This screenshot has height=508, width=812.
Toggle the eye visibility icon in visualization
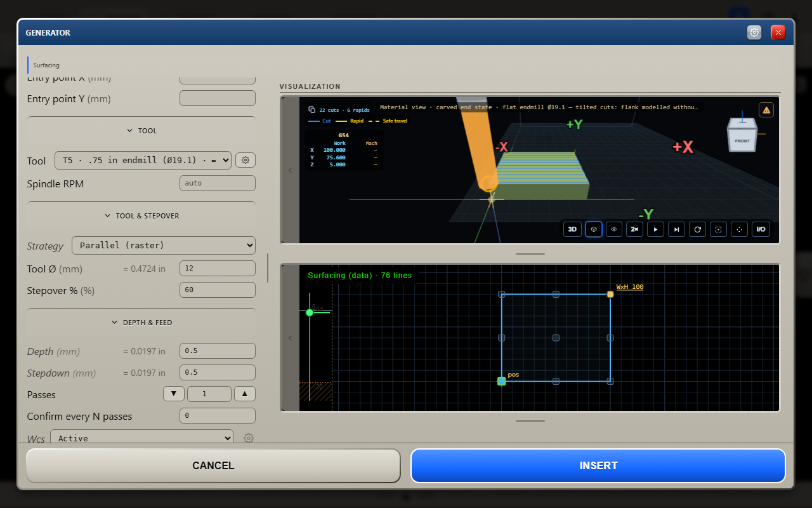(613, 229)
